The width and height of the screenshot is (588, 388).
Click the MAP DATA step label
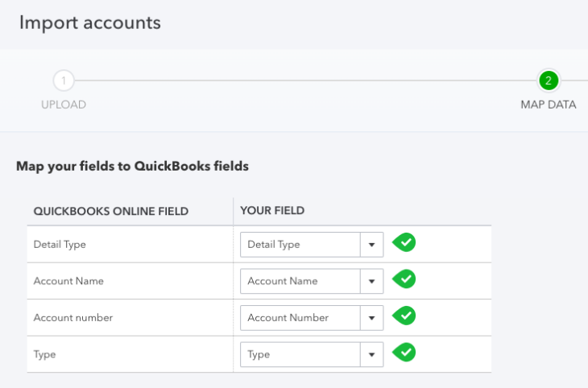coord(549,105)
